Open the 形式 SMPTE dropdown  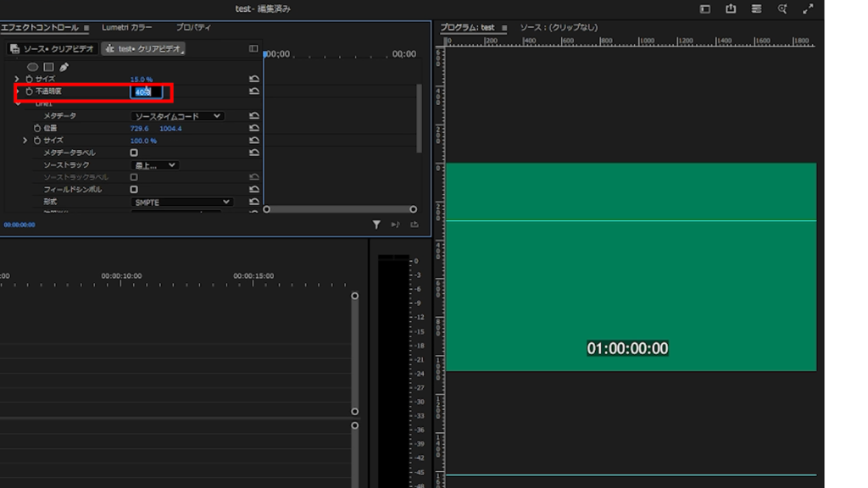tap(181, 202)
